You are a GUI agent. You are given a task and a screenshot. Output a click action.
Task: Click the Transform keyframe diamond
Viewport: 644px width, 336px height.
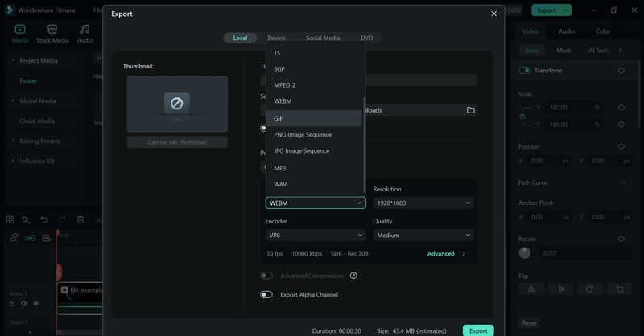621,70
